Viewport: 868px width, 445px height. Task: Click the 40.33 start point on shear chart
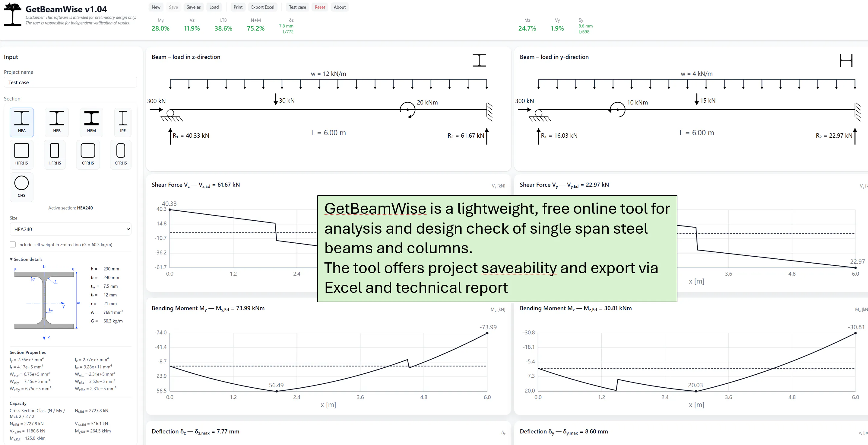click(170, 210)
